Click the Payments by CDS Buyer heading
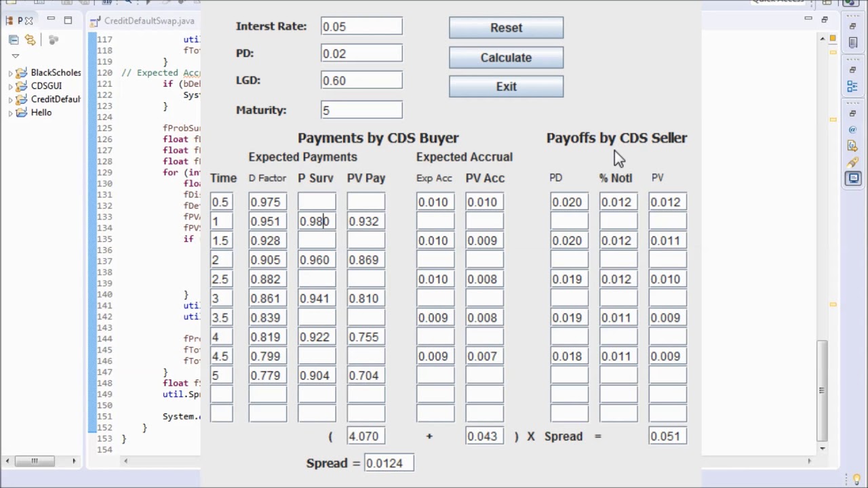The width and height of the screenshot is (868, 488). 378,138
